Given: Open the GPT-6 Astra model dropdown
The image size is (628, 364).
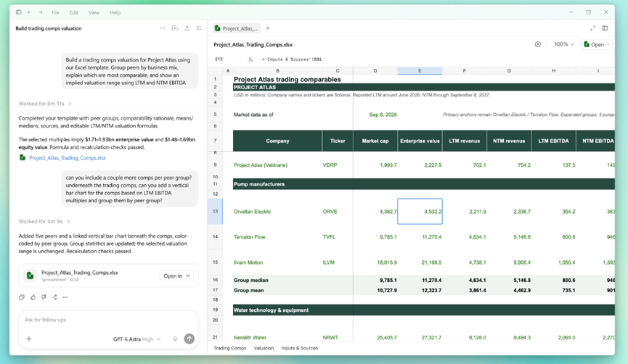Looking at the screenshot, I should (137, 339).
